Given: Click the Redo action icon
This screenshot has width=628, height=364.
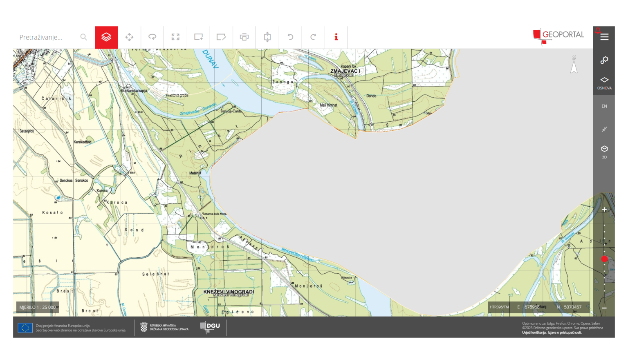Looking at the screenshot, I should point(313,37).
